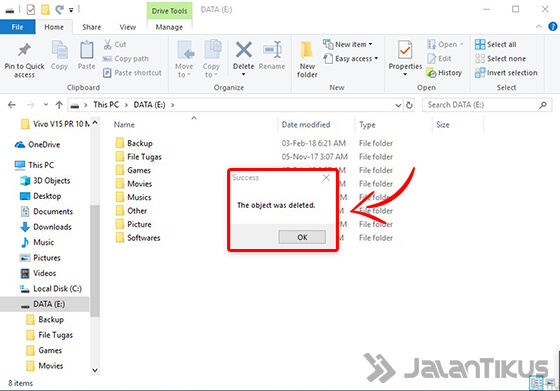Choose Paste shortcut option
Screen dimensions: 560x391
point(132,73)
